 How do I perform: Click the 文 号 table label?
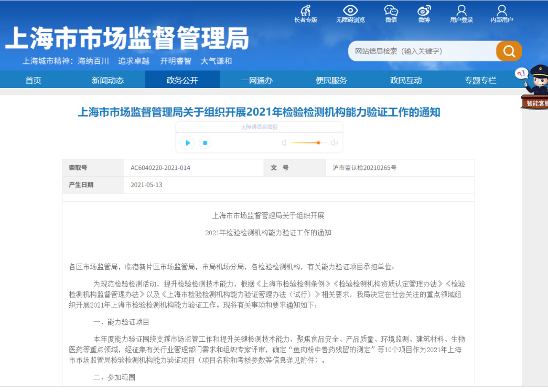click(280, 168)
